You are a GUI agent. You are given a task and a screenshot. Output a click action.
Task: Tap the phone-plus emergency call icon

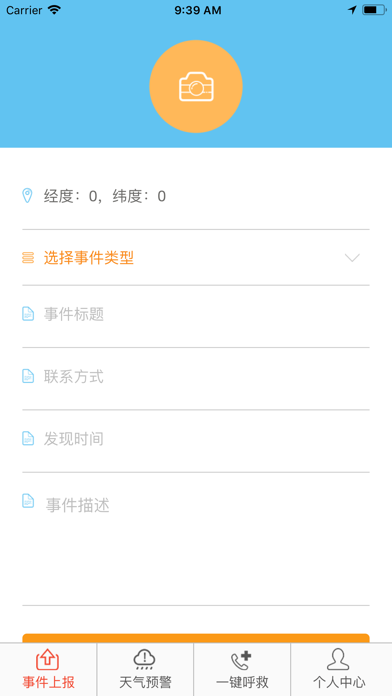tap(242, 660)
